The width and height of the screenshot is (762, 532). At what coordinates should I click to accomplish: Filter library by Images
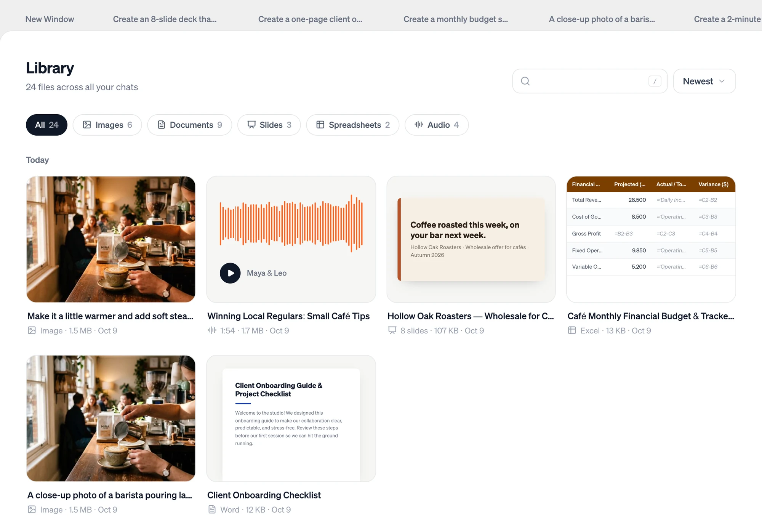[107, 125]
